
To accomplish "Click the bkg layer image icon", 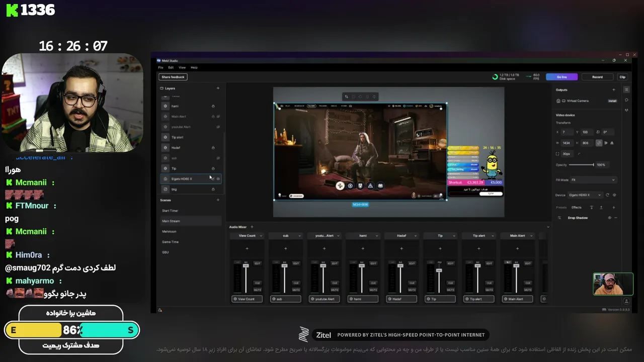I will (166, 189).
